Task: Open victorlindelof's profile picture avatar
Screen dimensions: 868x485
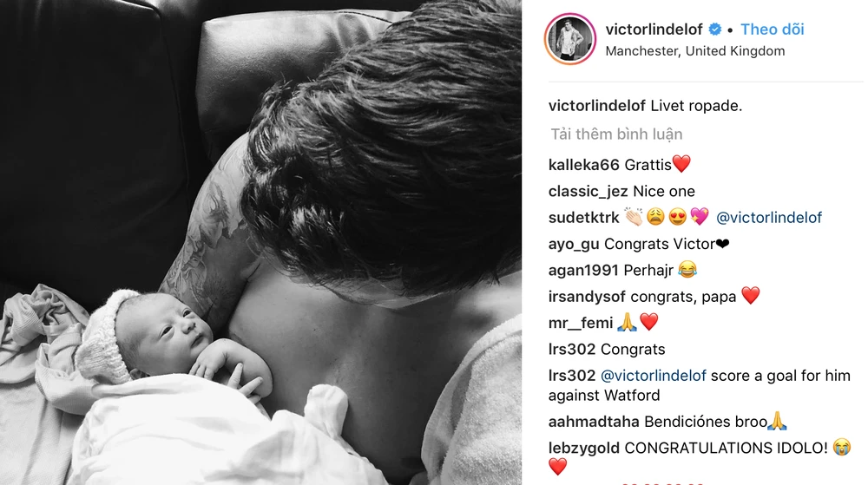Action: pos(570,39)
